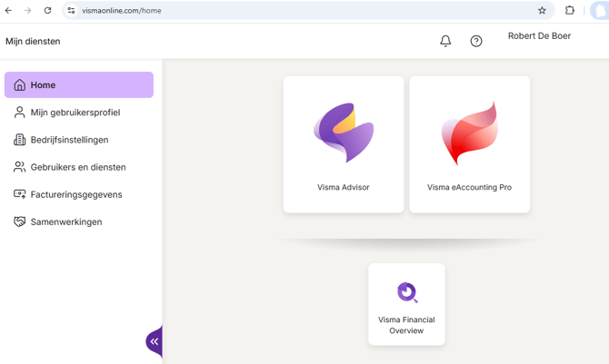The image size is (609, 364).
Task: Open the help question mark icon
Action: (476, 41)
